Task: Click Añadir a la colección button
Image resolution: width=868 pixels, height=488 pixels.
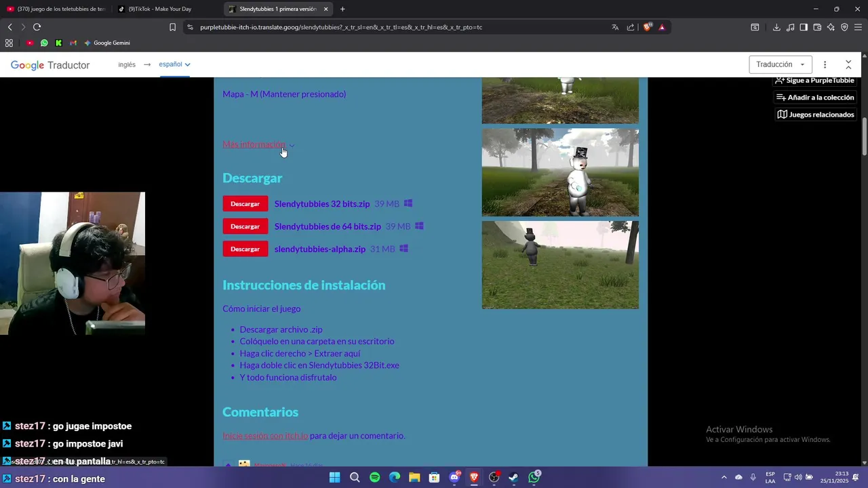Action: tap(815, 98)
